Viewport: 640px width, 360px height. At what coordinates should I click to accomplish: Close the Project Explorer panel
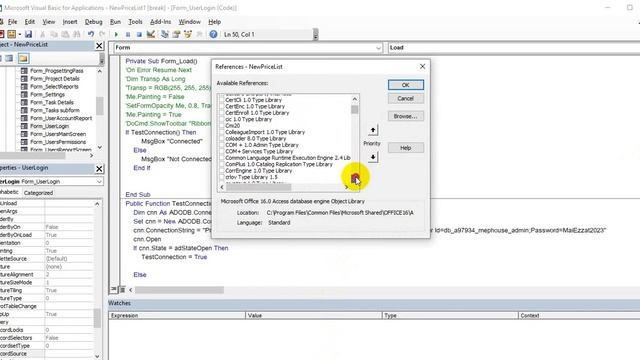point(99,45)
